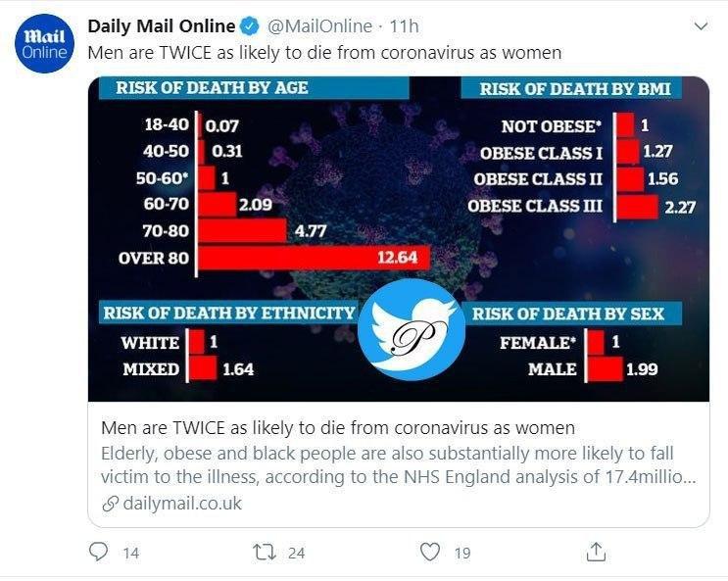Click the reply count 14

130,554
